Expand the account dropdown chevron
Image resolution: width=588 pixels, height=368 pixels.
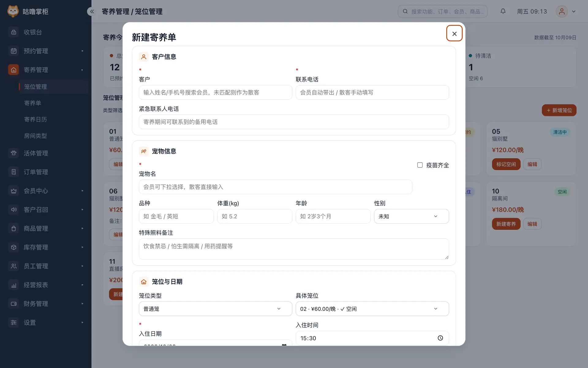574,12
